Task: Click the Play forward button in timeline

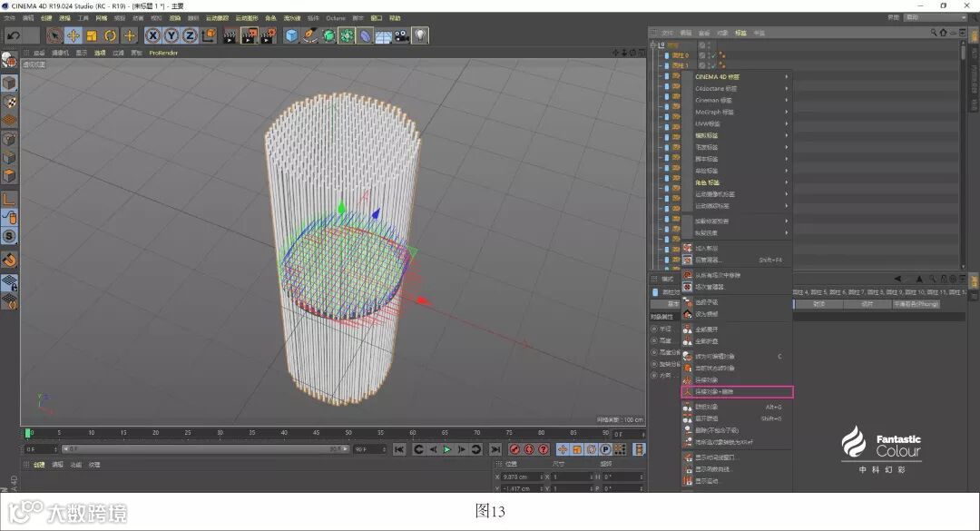Action: (x=447, y=449)
